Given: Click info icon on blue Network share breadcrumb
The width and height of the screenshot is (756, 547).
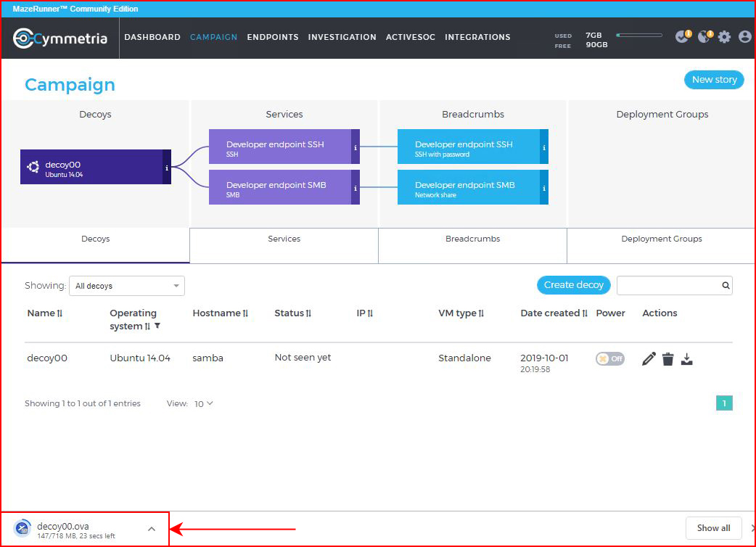Looking at the screenshot, I should 544,187.
